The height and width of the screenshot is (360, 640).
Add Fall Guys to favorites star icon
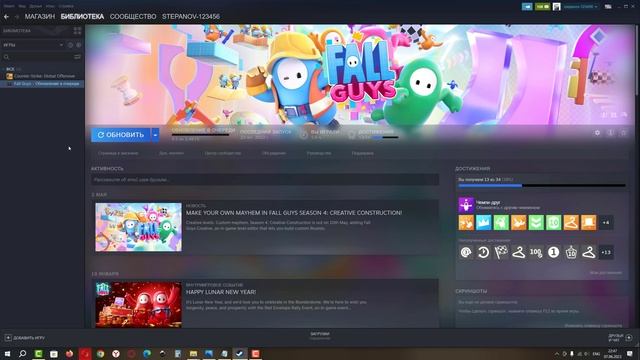point(623,133)
